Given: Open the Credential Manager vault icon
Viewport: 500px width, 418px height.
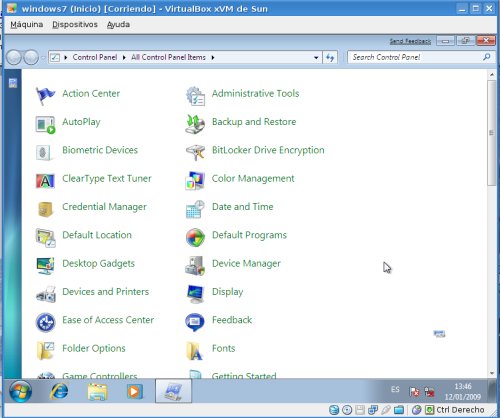Looking at the screenshot, I should (45, 209).
